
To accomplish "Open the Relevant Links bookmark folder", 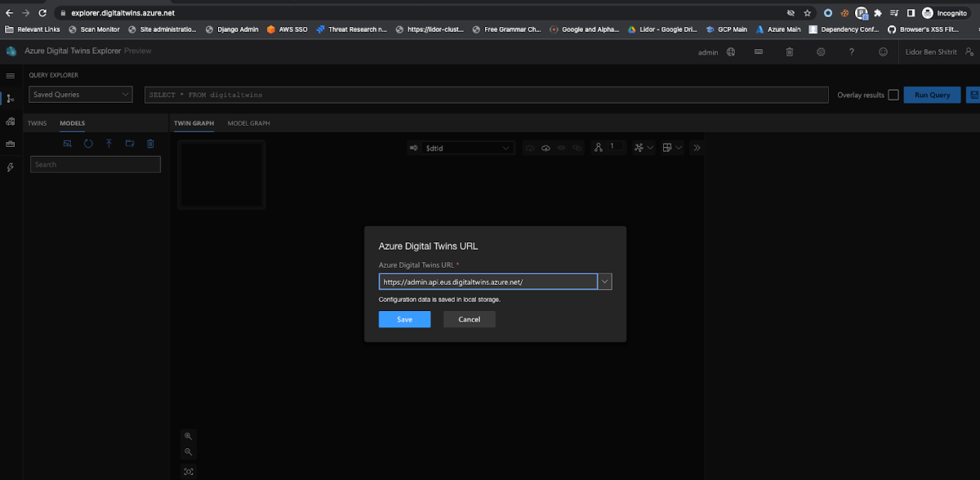I will click(33, 29).
